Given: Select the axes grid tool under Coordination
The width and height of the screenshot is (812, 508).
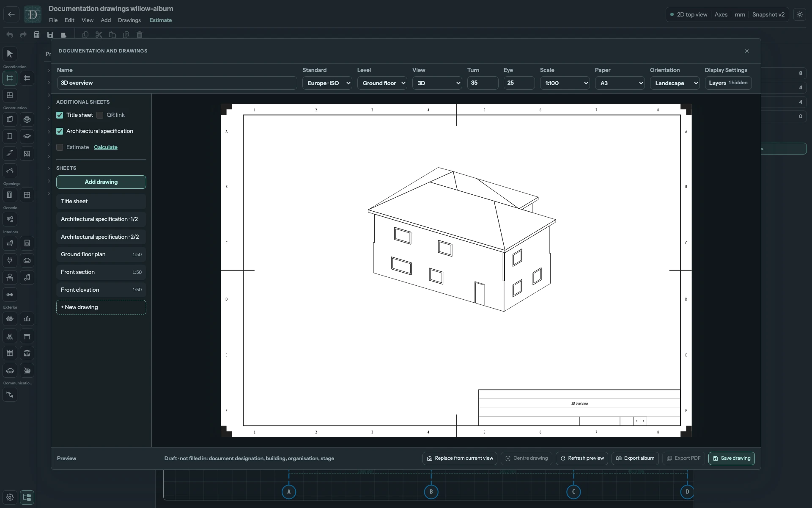Looking at the screenshot, I should pos(10,78).
